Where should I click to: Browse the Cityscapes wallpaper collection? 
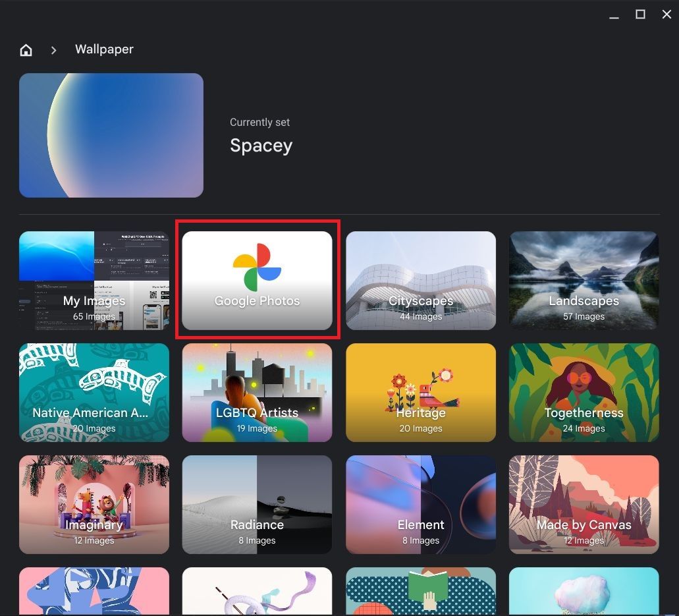pos(421,281)
